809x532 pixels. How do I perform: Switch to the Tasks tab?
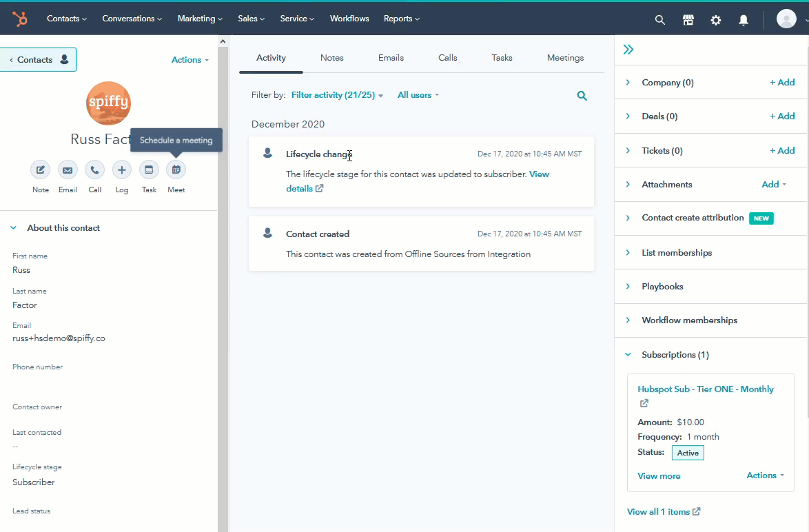tap(502, 58)
